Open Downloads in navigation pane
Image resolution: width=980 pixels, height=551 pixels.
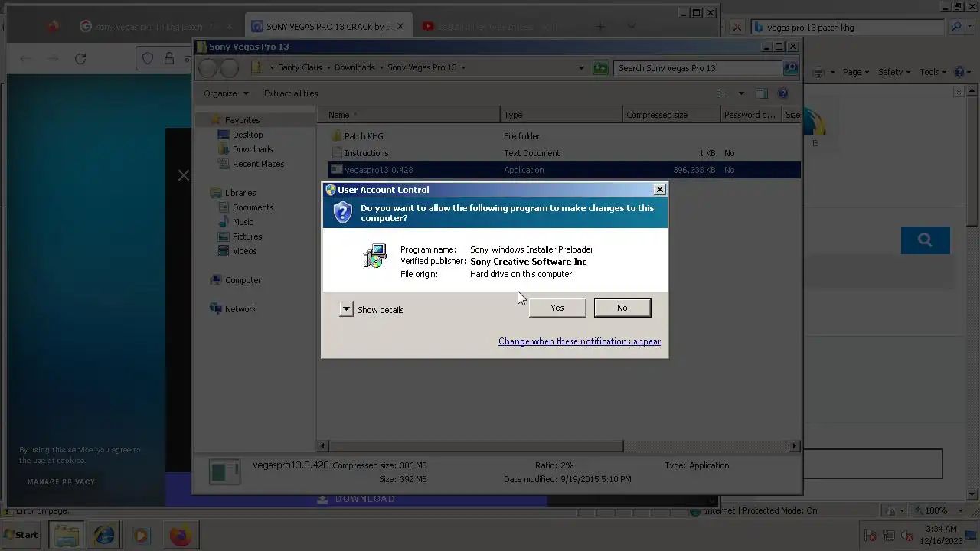[x=252, y=149]
